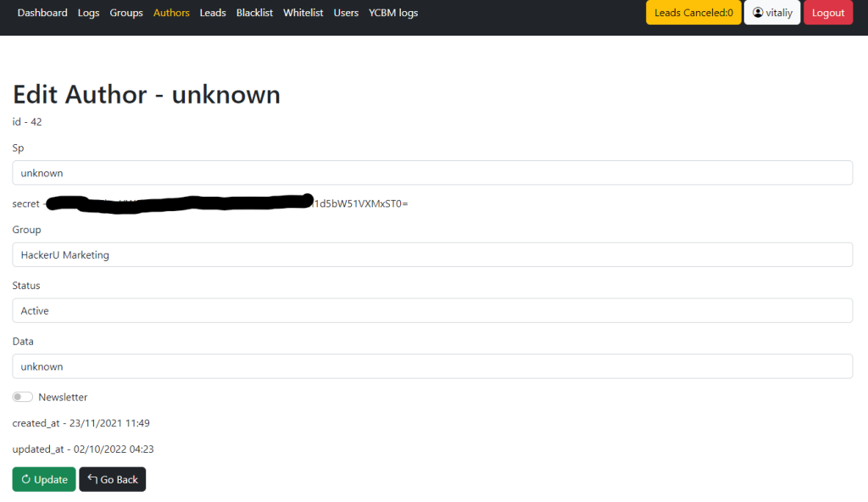Open the Dashboard page in navbar
This screenshot has width=868, height=502.
42,13
